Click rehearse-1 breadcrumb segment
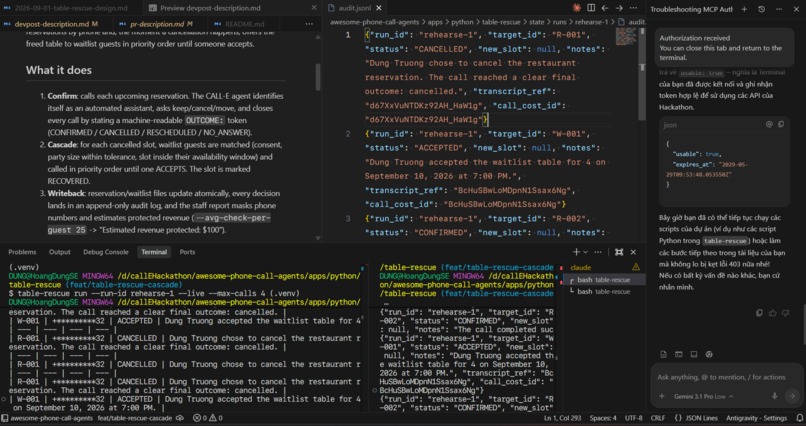This screenshot has height=426, width=806. click(591, 22)
